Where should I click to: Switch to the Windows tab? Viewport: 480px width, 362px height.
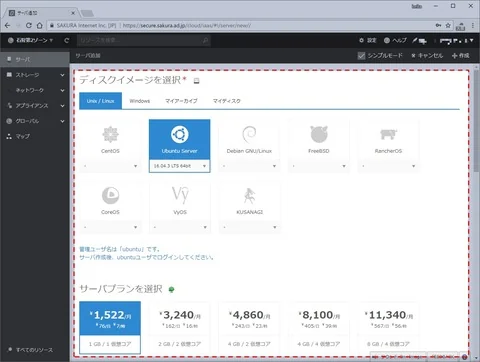click(140, 101)
